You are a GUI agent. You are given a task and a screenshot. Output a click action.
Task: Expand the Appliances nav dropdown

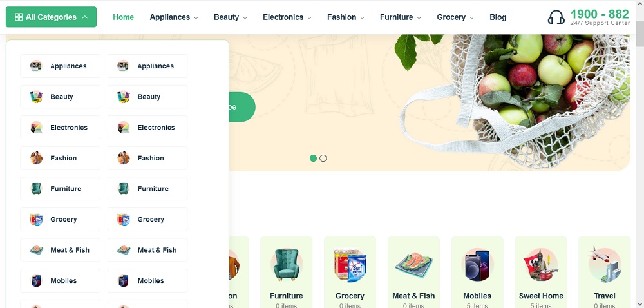(174, 17)
